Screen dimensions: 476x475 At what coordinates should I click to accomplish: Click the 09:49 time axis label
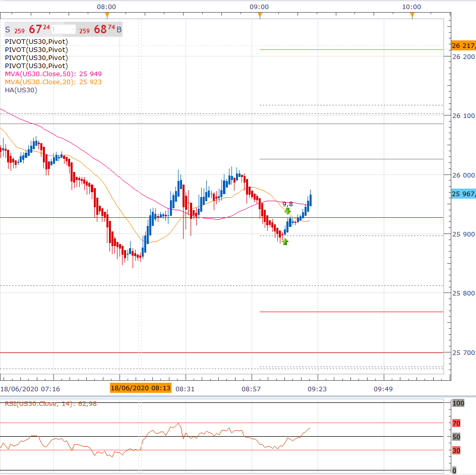[383, 389]
